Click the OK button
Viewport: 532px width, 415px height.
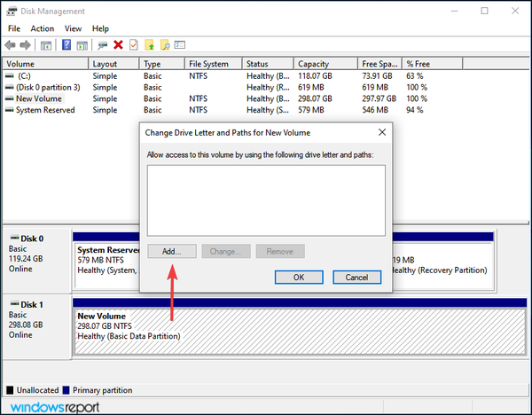pyautogui.click(x=299, y=278)
